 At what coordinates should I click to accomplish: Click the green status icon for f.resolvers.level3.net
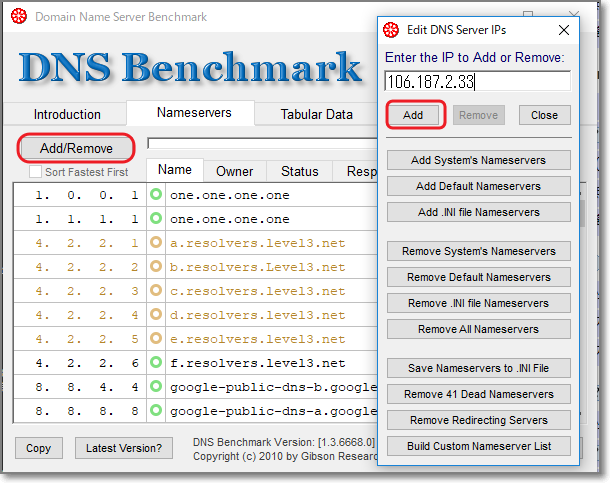156,363
